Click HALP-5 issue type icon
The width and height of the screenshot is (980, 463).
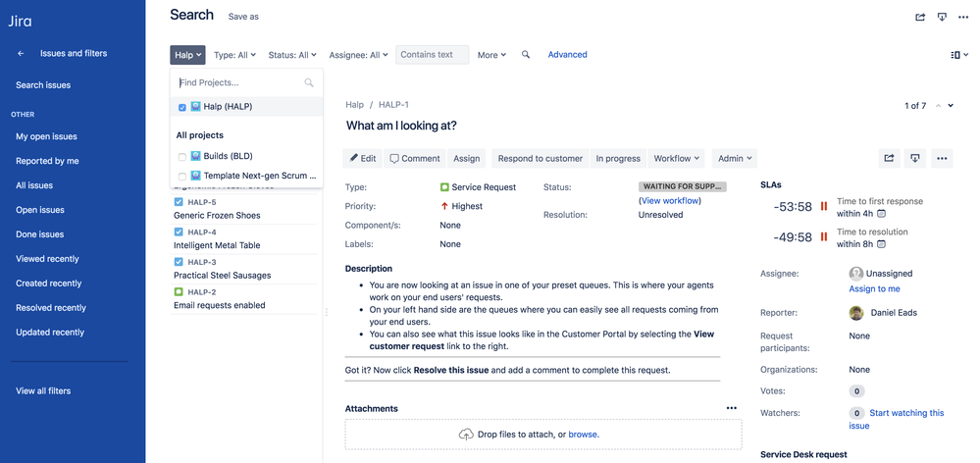(179, 202)
